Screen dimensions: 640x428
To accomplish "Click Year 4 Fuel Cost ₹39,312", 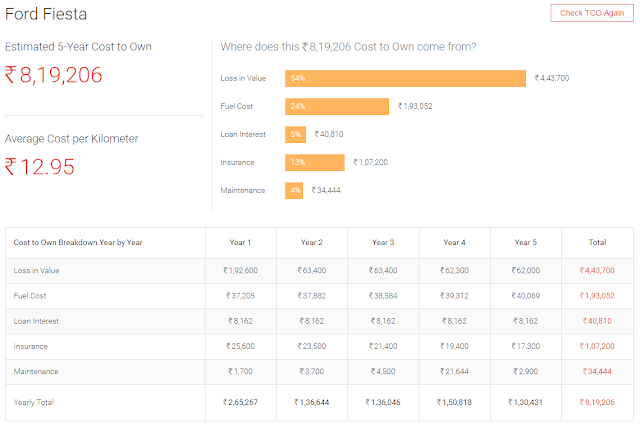I will pyautogui.click(x=454, y=296).
